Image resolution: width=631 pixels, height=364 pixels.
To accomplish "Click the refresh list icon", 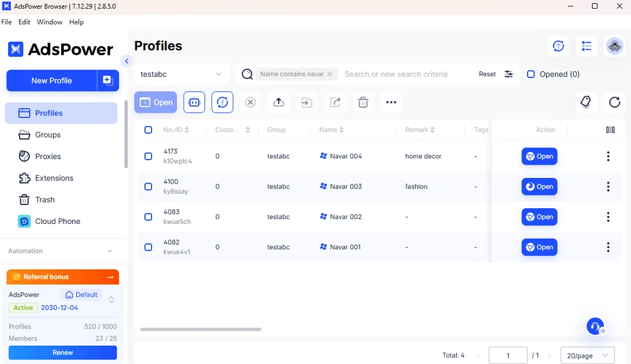I will [615, 102].
